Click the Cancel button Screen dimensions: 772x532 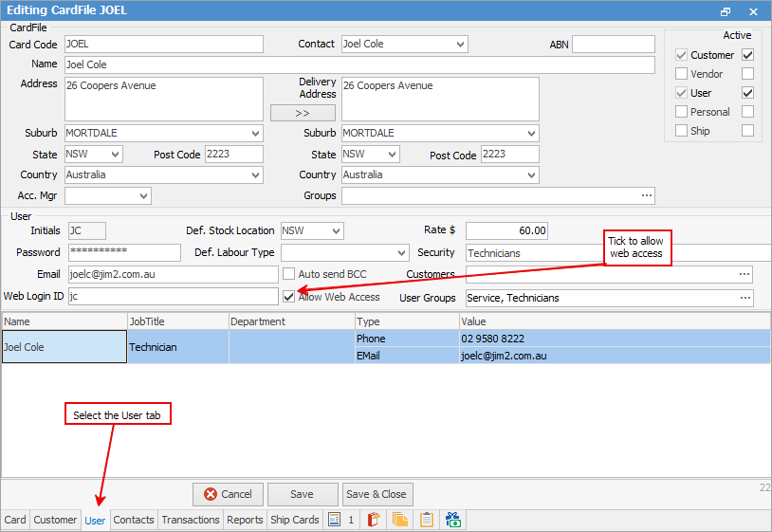(228, 494)
